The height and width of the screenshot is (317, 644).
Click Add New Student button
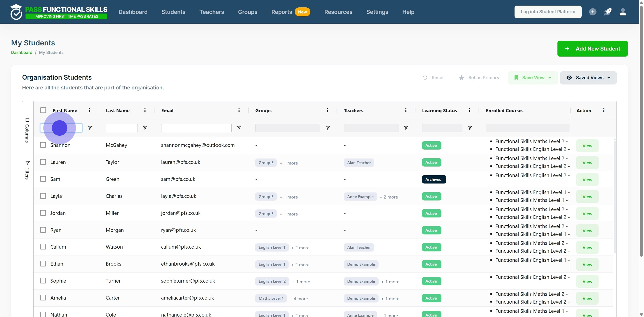point(592,49)
